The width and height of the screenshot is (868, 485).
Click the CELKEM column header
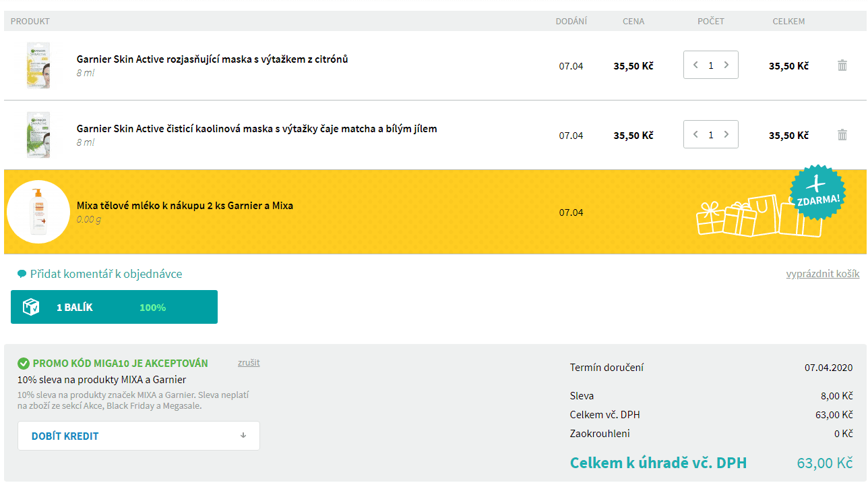click(789, 21)
